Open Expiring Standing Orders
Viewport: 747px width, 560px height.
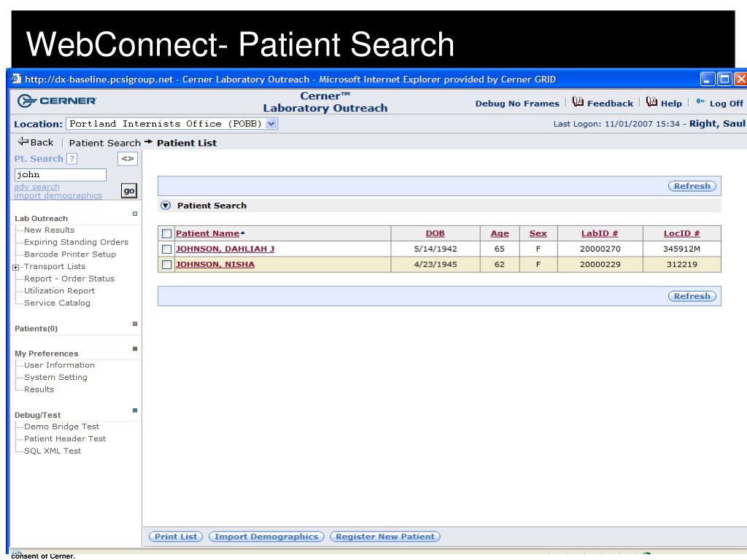click(x=76, y=242)
